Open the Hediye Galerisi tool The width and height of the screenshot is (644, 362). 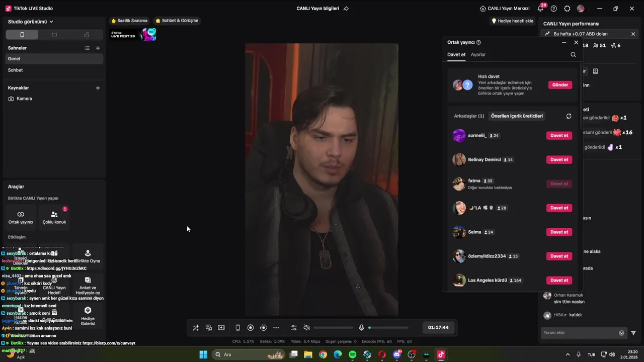[88, 316]
